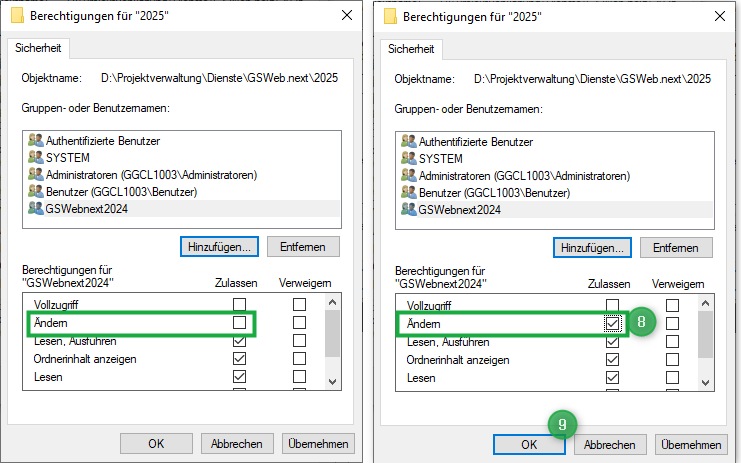Select Administratoren (GGCL1003\Administratoren) in right dialog
The height and width of the screenshot is (463, 741).
[555, 175]
